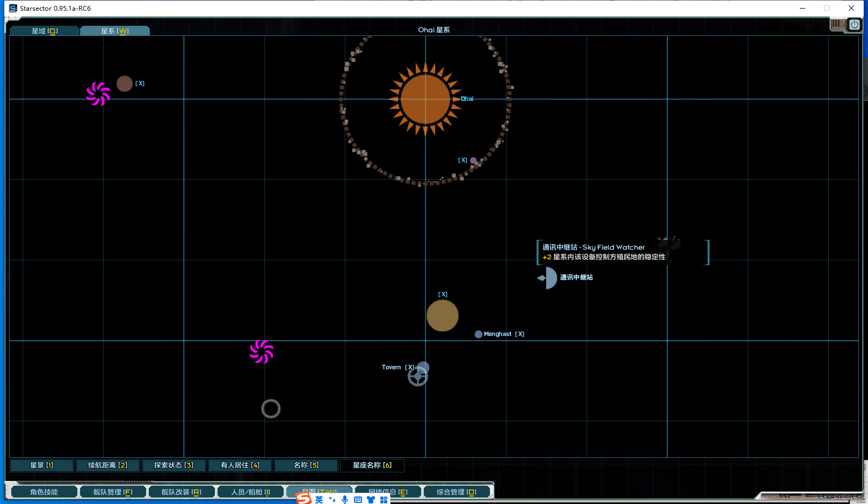
Task: Click the gray ring marker below the lower magenta jump point
Action: [271, 409]
